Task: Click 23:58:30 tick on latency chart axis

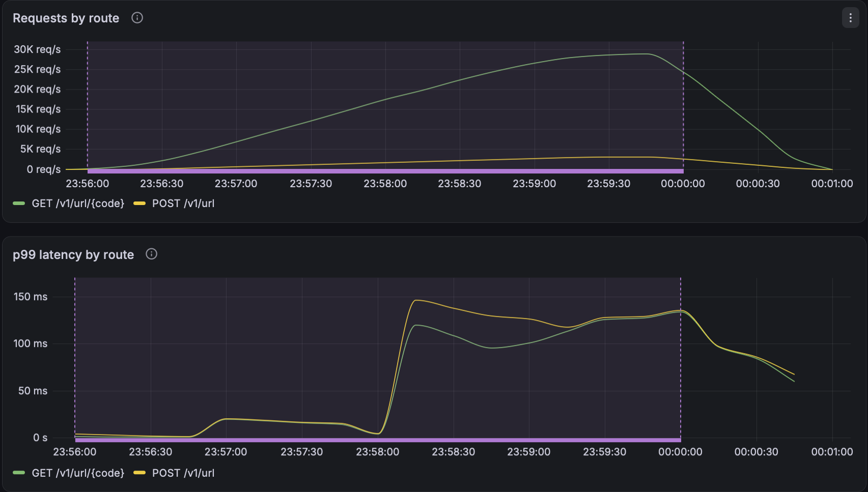Action: (454, 452)
